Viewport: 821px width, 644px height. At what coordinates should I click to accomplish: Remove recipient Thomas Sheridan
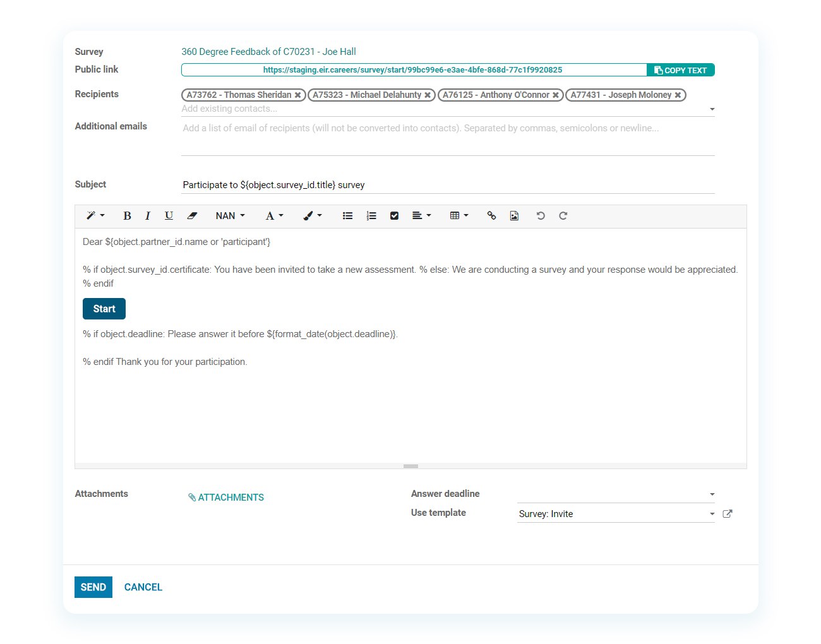[298, 95]
